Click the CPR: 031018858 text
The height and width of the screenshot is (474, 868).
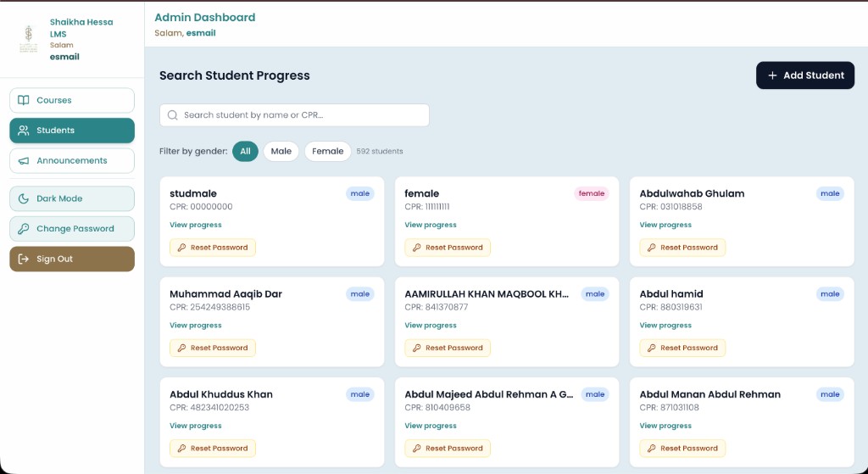tap(671, 207)
